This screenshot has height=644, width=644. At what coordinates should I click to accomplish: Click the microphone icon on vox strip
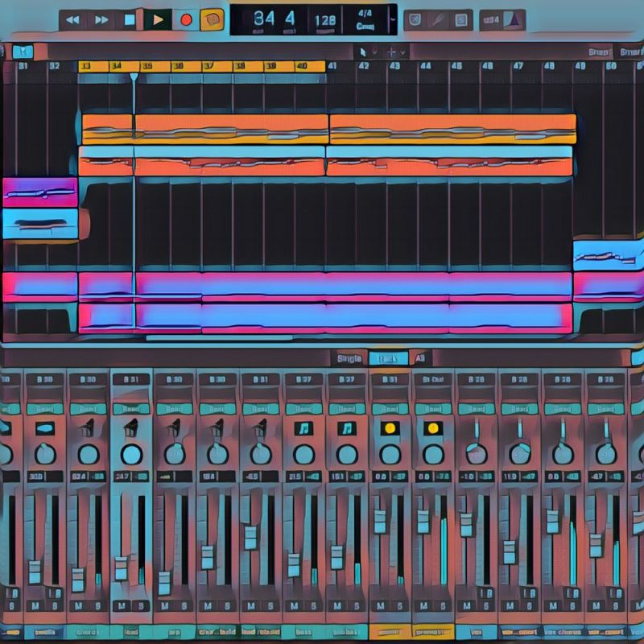tap(477, 428)
